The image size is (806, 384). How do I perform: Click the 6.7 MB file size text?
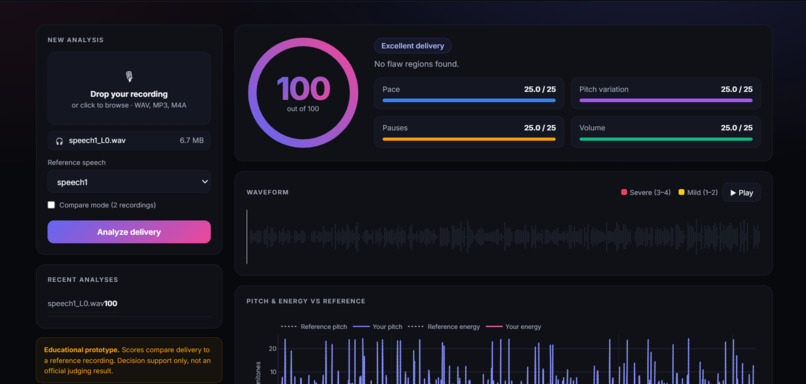pyautogui.click(x=191, y=140)
